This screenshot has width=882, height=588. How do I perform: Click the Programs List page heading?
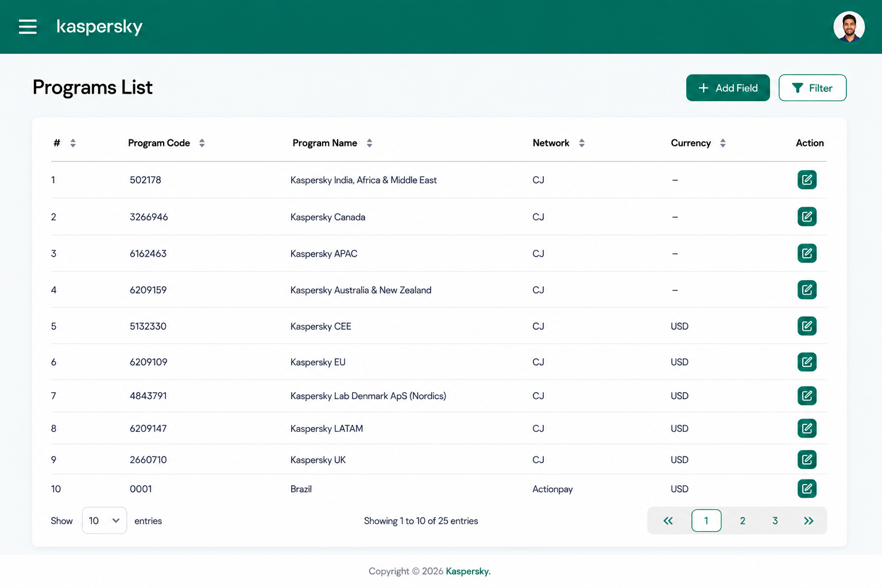point(92,87)
